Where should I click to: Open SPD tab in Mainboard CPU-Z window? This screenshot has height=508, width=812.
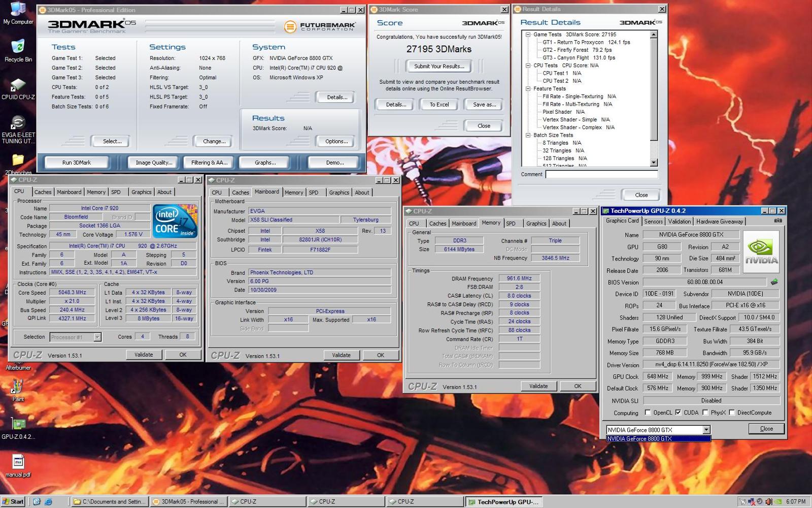[314, 193]
